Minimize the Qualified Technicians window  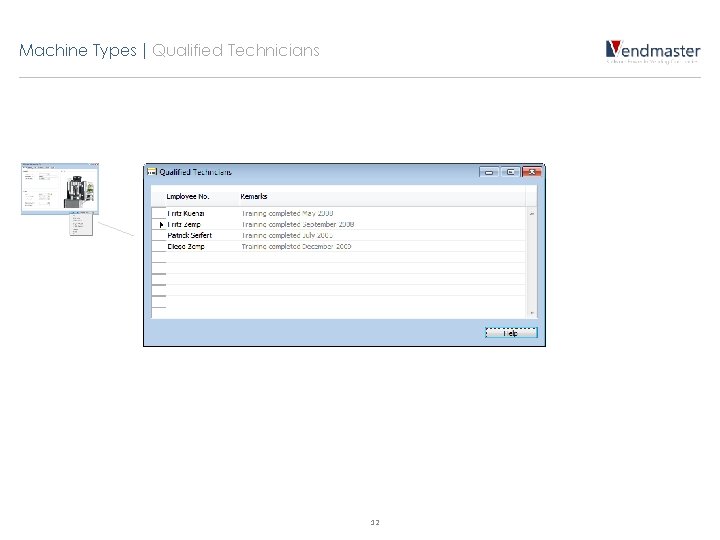(489, 172)
